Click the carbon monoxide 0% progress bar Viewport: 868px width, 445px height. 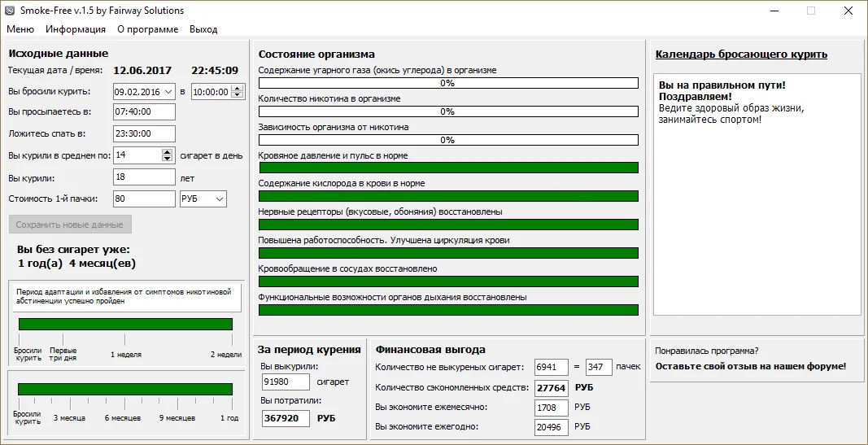(x=447, y=83)
